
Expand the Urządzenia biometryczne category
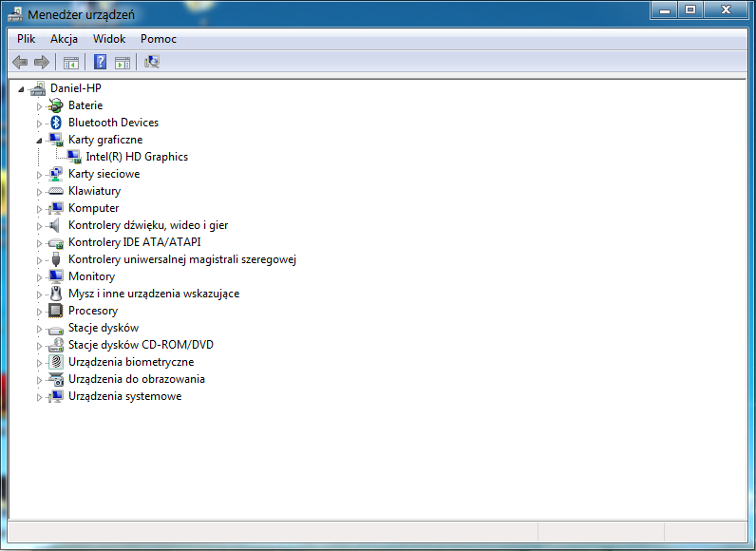point(39,363)
